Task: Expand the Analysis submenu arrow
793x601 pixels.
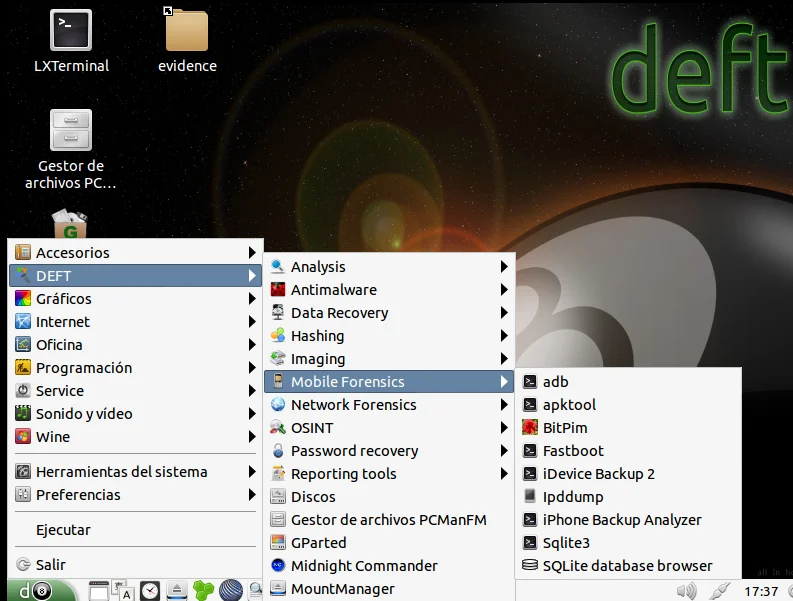Action: click(x=504, y=267)
